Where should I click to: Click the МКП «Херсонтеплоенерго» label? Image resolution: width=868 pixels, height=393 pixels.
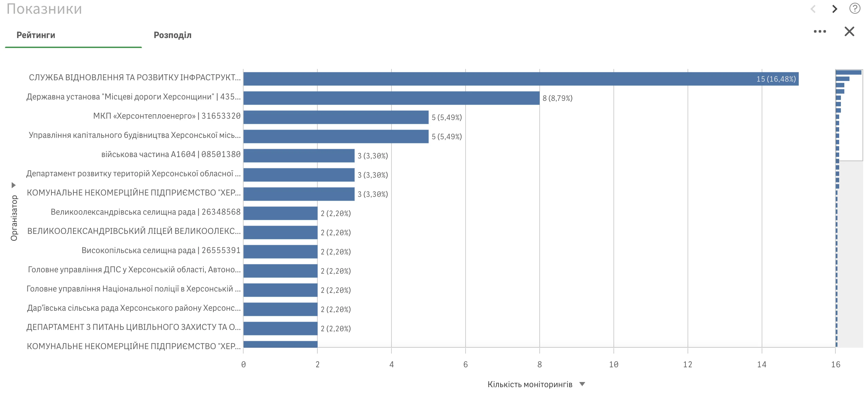[x=167, y=116]
